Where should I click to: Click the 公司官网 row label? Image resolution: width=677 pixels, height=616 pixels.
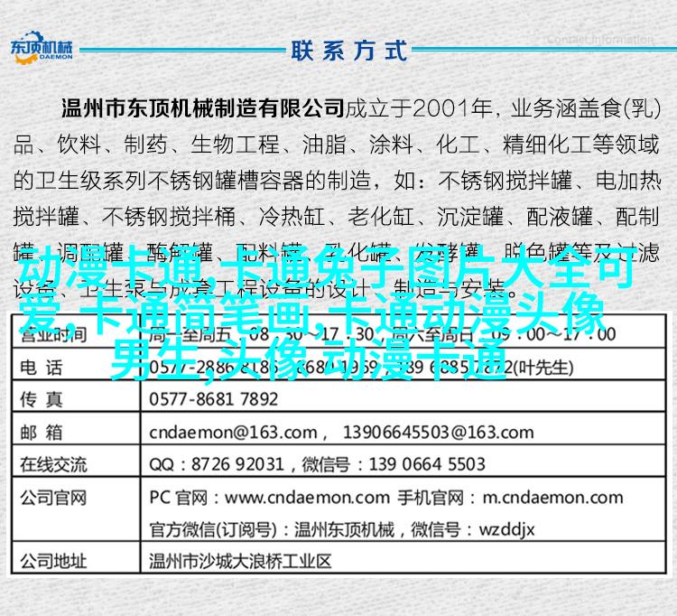pyautogui.click(x=53, y=498)
